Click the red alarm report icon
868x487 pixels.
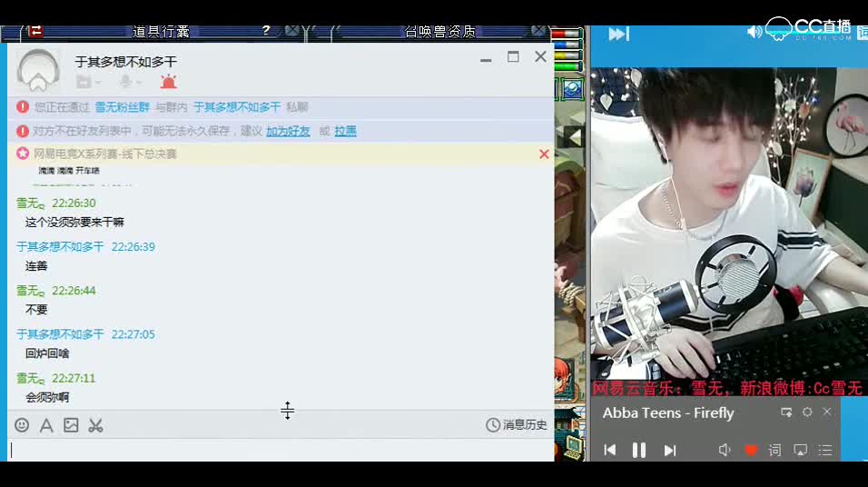click(168, 82)
